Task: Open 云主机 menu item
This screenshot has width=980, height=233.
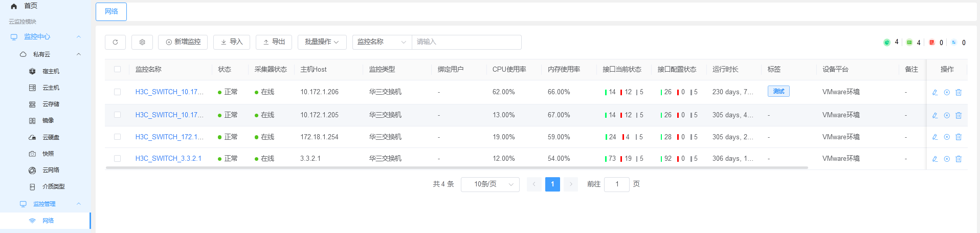Action: tap(51, 88)
